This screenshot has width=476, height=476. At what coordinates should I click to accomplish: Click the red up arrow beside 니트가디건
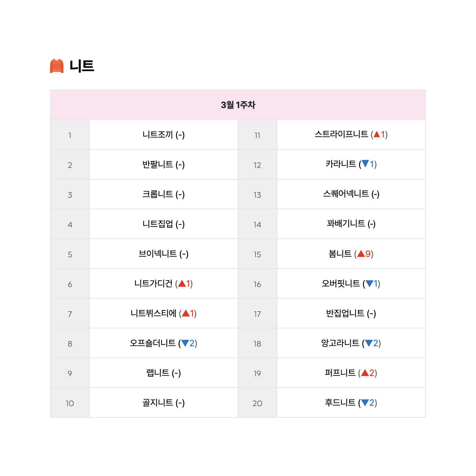point(182,284)
